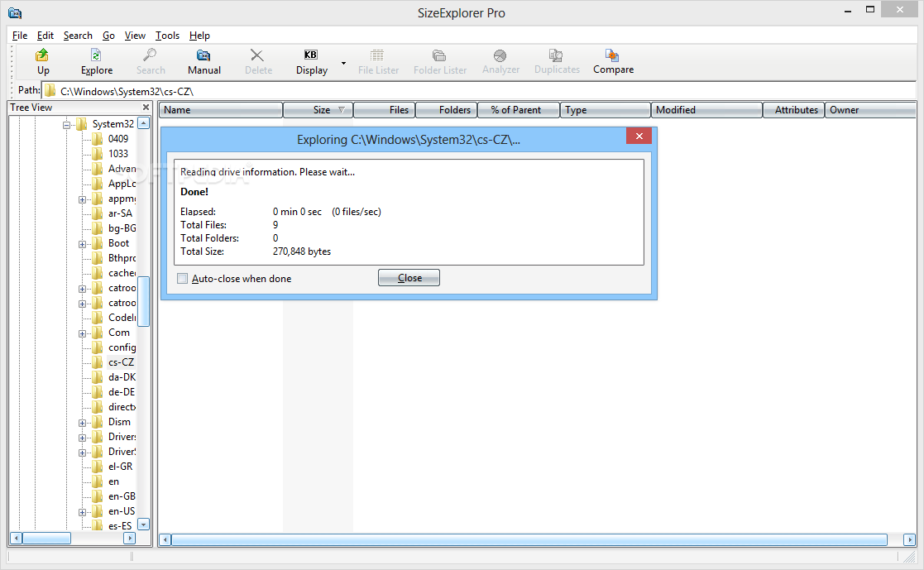Click the Boot folder icon
924x570 pixels.
(x=98, y=243)
